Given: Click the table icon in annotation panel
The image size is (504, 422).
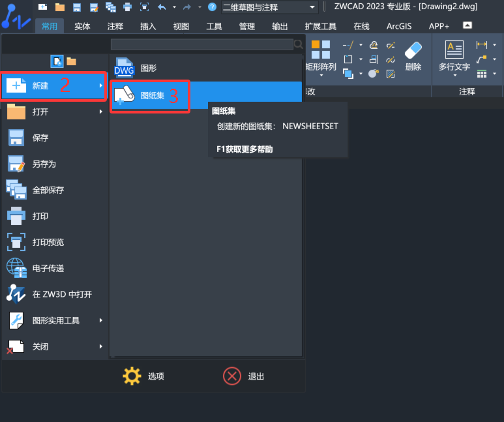Looking at the screenshot, I should coord(481,74).
